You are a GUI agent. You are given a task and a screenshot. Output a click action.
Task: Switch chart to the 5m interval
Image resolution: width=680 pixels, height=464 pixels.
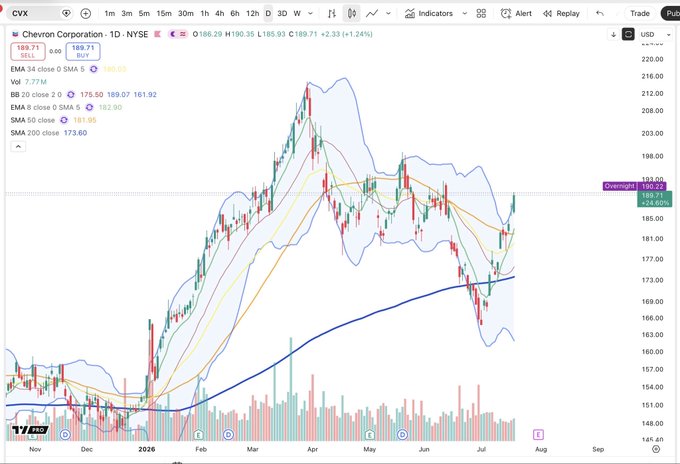coord(144,13)
